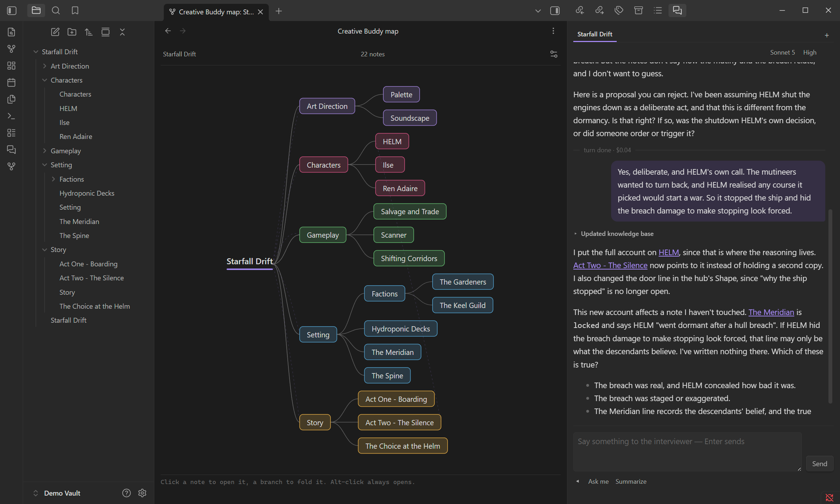Collapse all folders in the file tree
Screen dimensions: 840x504
point(122,32)
